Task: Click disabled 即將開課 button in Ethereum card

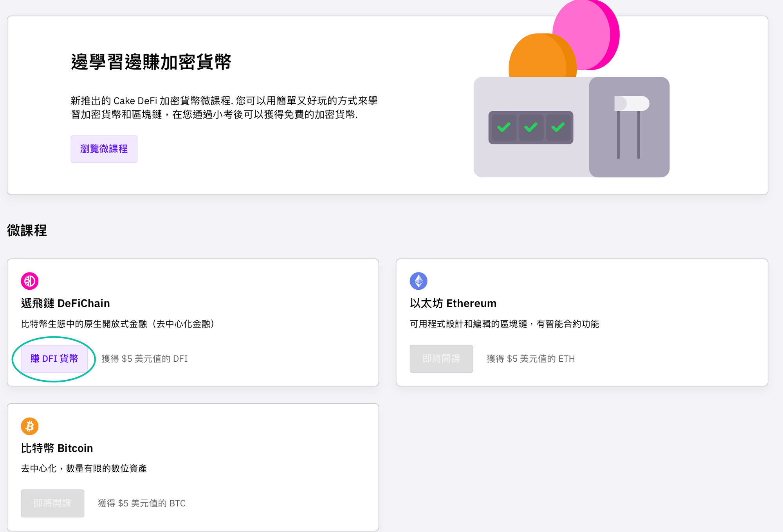Action: pos(441,359)
